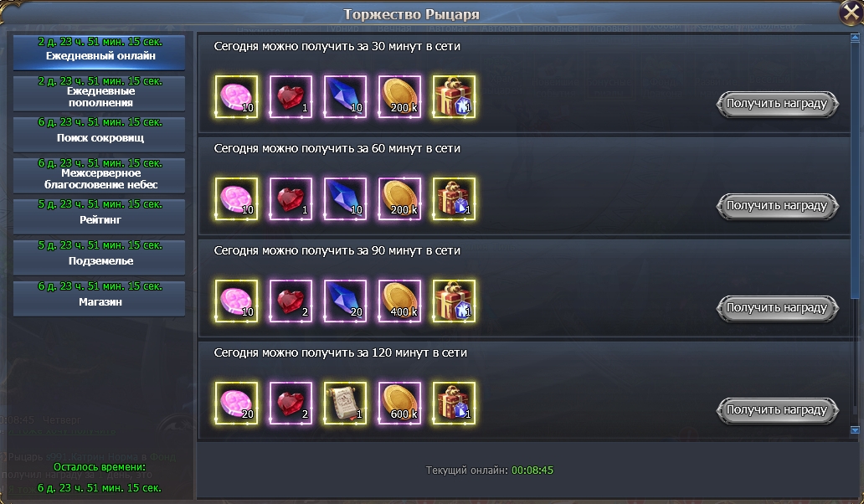Click Получить награду for 60 minutes
Image resolution: width=864 pixels, height=504 pixels.
[x=777, y=206]
